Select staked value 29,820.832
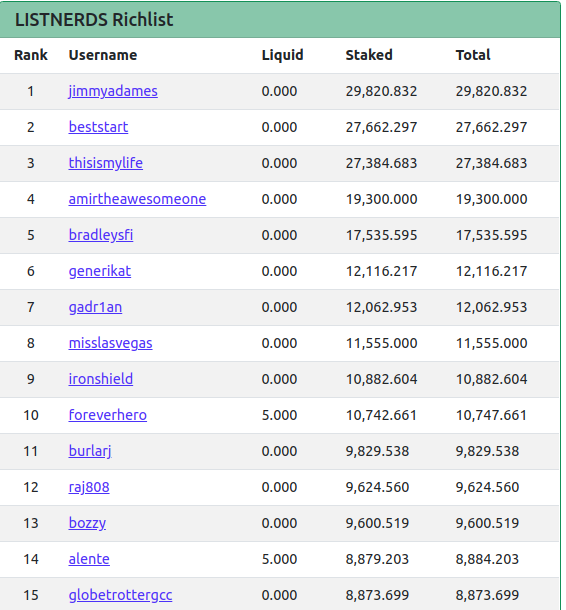 (381, 91)
